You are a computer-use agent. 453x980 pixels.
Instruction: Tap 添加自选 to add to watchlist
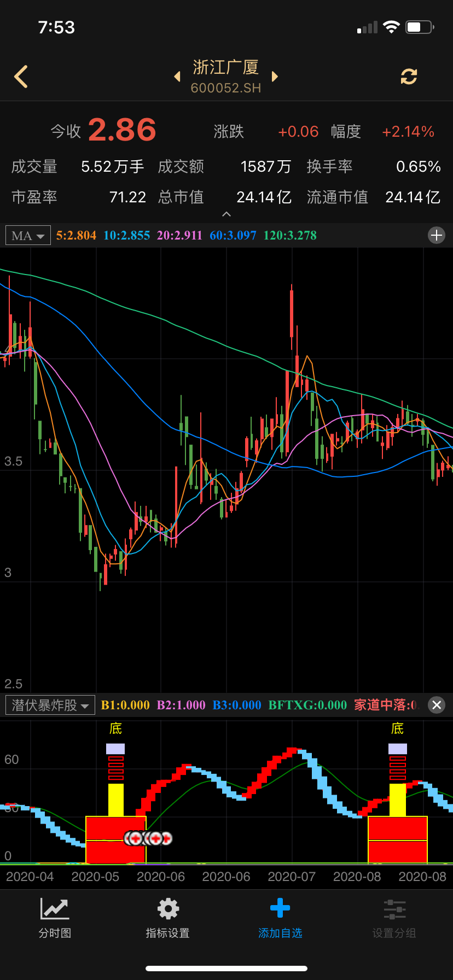[x=280, y=918]
